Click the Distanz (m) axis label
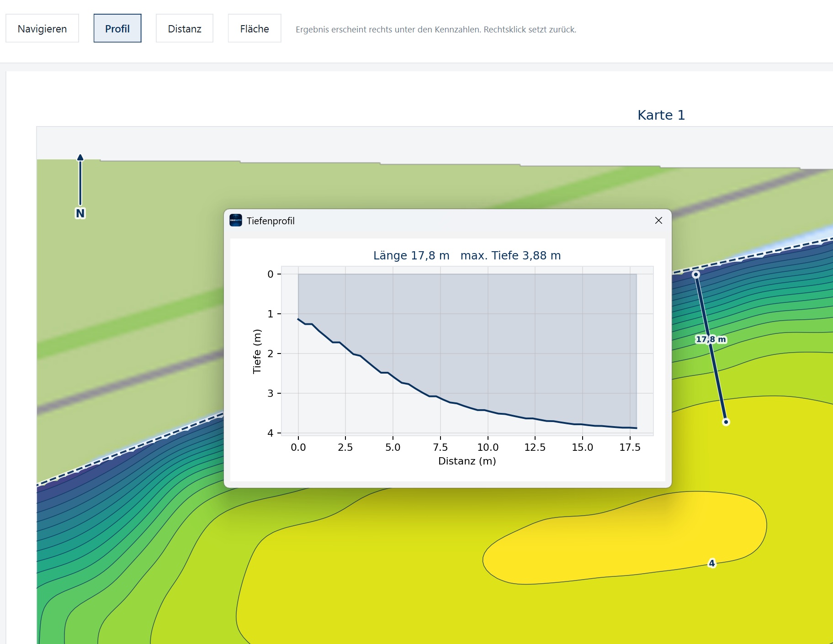The width and height of the screenshot is (833, 644). (467, 461)
